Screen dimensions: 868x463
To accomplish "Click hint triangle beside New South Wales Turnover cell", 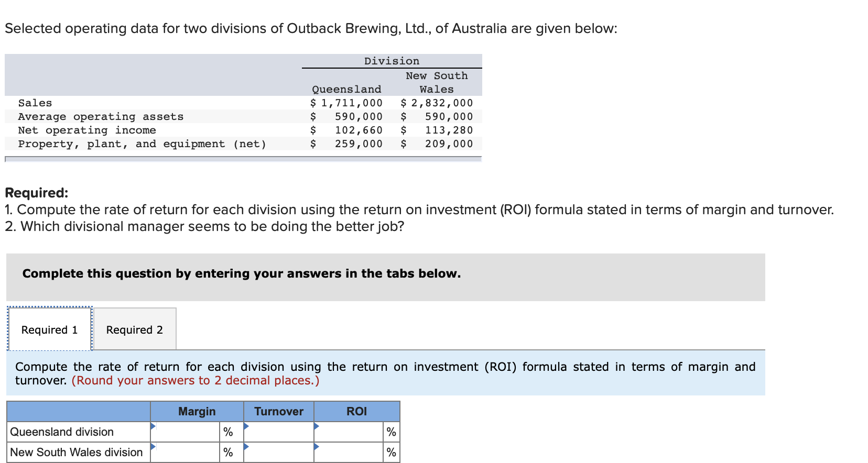I will point(246,448).
